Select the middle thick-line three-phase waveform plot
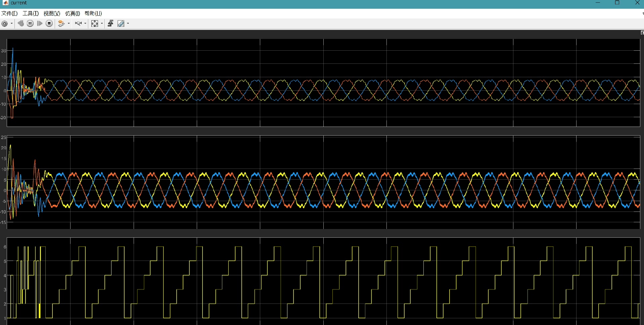The height and width of the screenshot is (325, 644). coord(323,182)
